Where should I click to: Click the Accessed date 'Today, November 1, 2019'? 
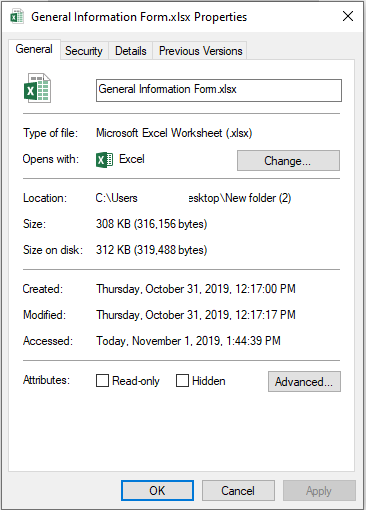click(188, 341)
